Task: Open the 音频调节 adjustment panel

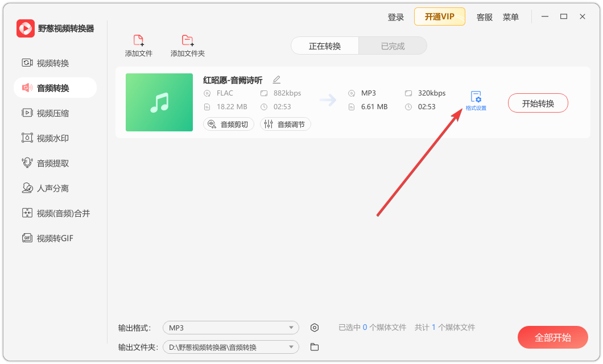Action: point(285,123)
